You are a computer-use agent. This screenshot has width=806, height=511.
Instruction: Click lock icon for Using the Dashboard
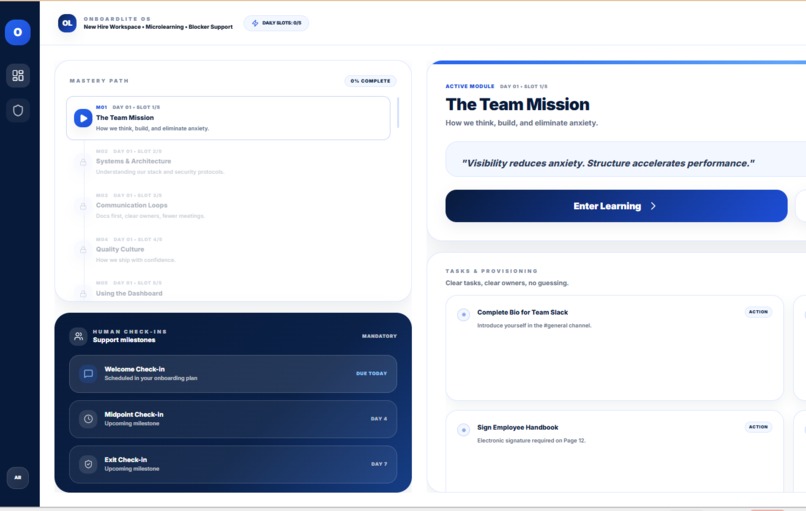click(83, 294)
